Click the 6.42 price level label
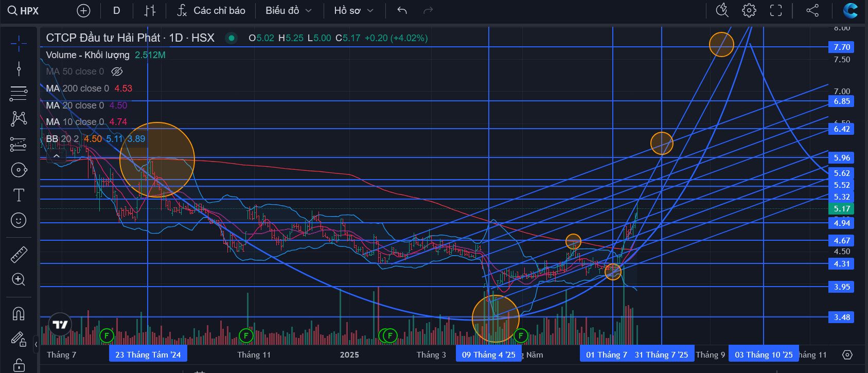Screen dimensions: 868x373 tap(842, 129)
